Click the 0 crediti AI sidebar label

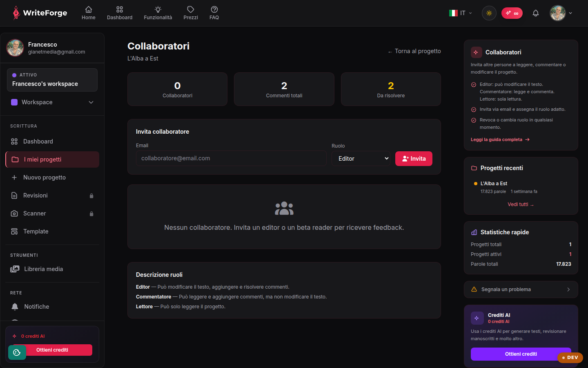[x=33, y=336]
